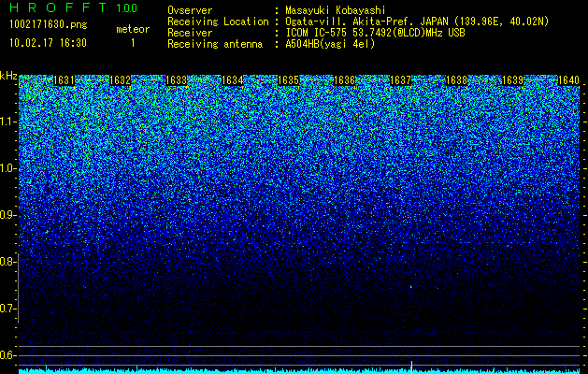Click the 1640 time marker
Image resolution: width=588 pixels, height=374 pixels.
tap(568, 80)
